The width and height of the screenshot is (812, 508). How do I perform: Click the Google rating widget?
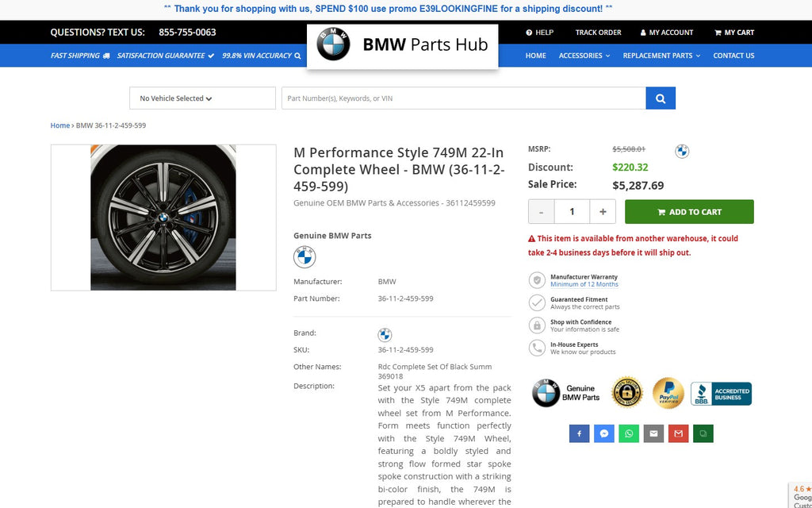point(801,497)
